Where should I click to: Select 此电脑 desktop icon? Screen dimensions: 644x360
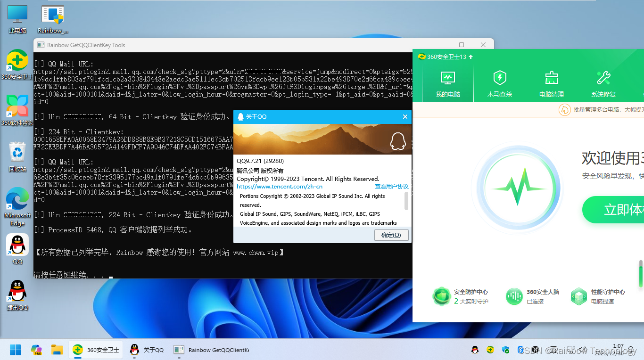17,19
